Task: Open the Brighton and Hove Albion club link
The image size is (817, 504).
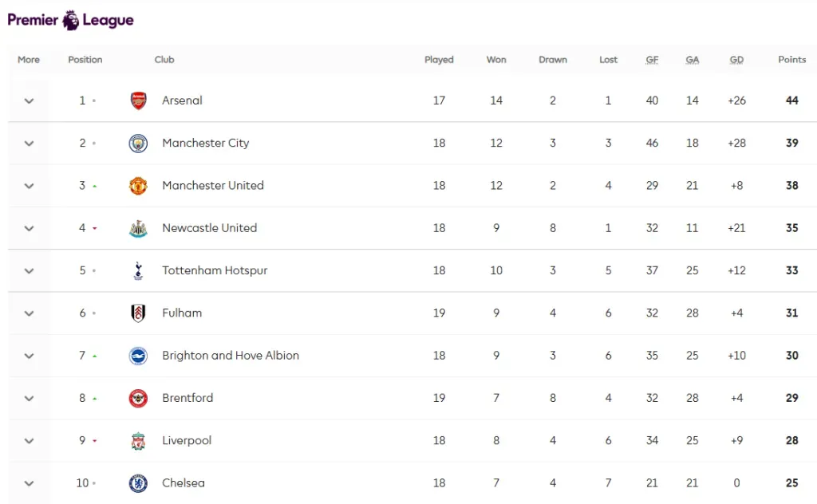Action: (231, 356)
